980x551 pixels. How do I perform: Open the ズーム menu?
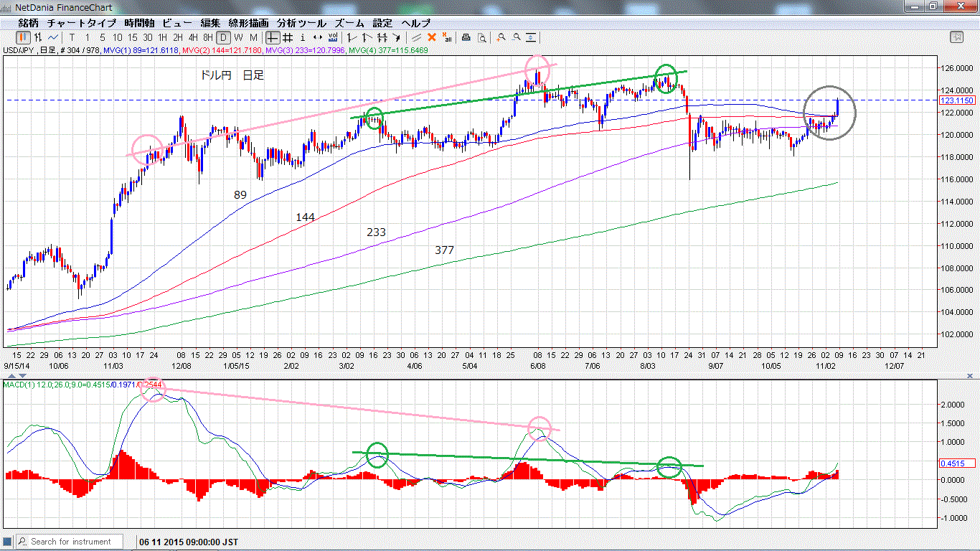coord(349,23)
